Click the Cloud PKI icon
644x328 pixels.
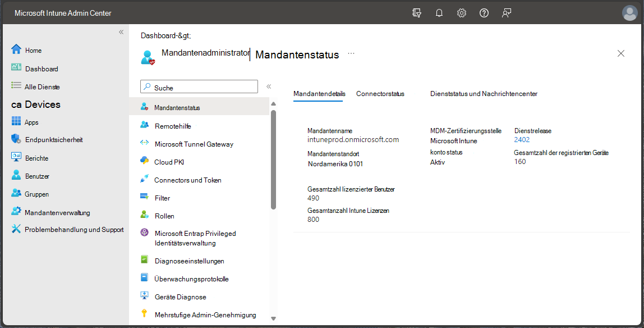pos(144,161)
